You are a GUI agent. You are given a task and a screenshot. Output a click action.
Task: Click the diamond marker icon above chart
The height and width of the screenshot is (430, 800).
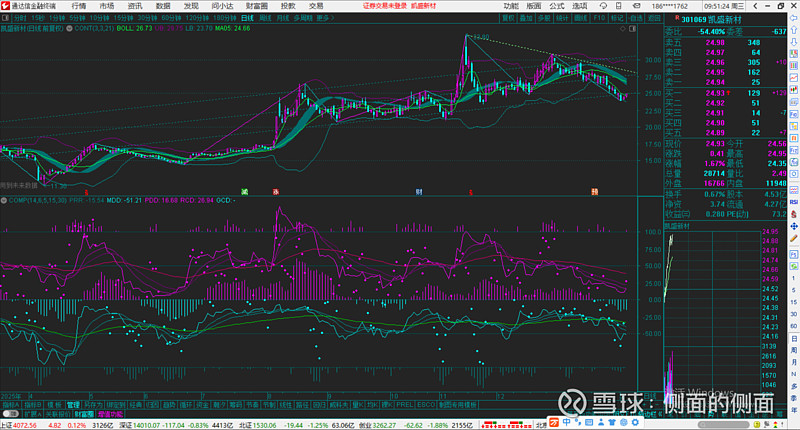(622, 29)
